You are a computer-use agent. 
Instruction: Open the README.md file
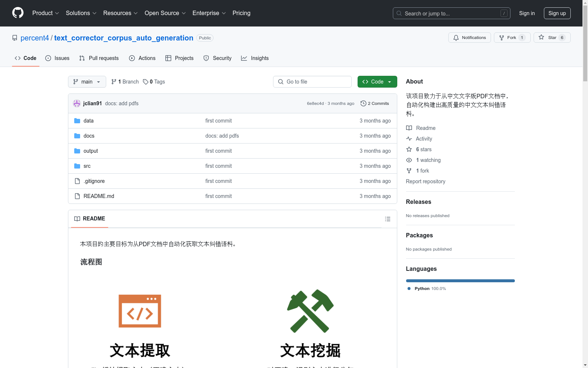99,196
